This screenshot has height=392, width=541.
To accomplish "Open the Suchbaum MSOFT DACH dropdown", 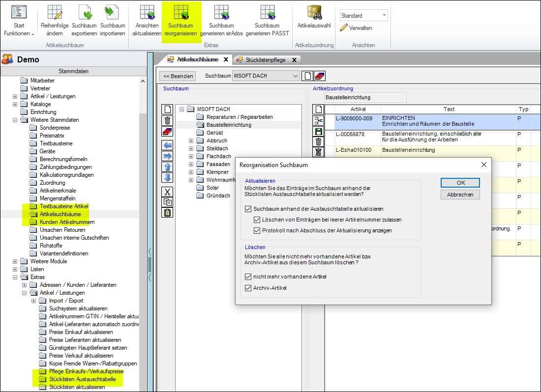I will pos(295,76).
